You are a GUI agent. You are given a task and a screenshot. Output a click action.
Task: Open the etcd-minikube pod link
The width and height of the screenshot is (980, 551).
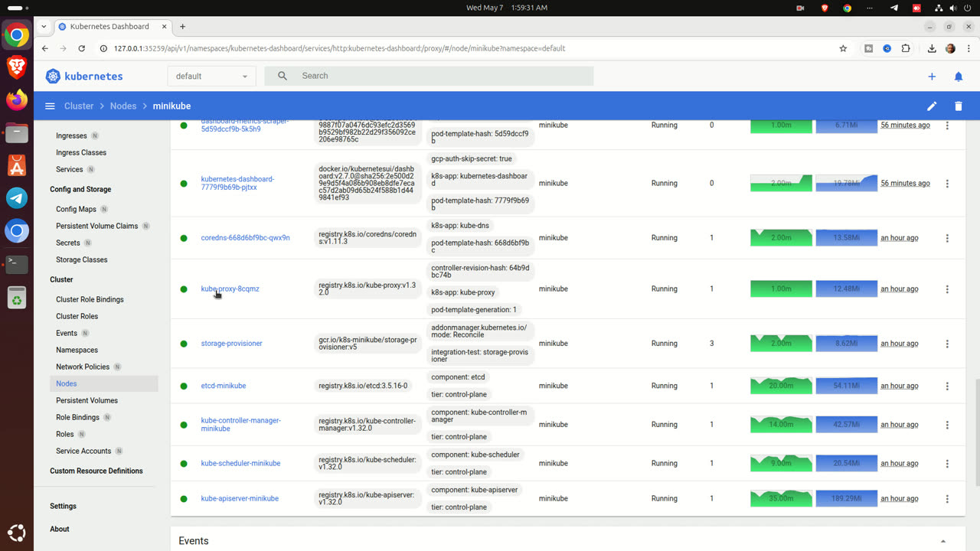(x=224, y=386)
